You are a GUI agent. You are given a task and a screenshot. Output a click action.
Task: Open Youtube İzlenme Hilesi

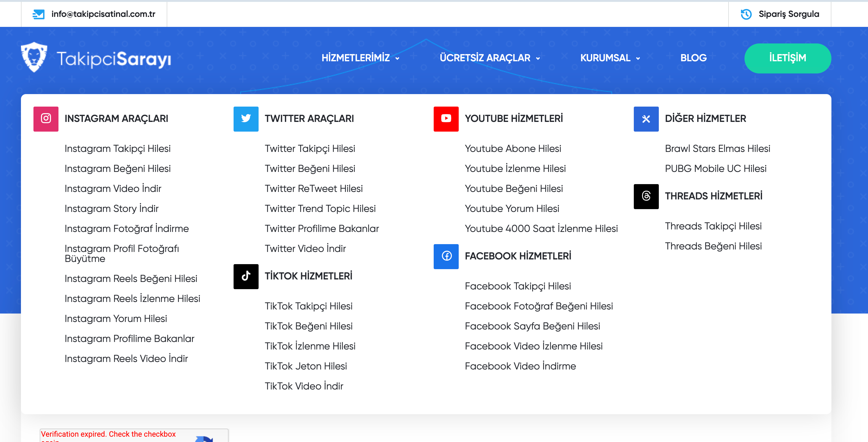515,168
